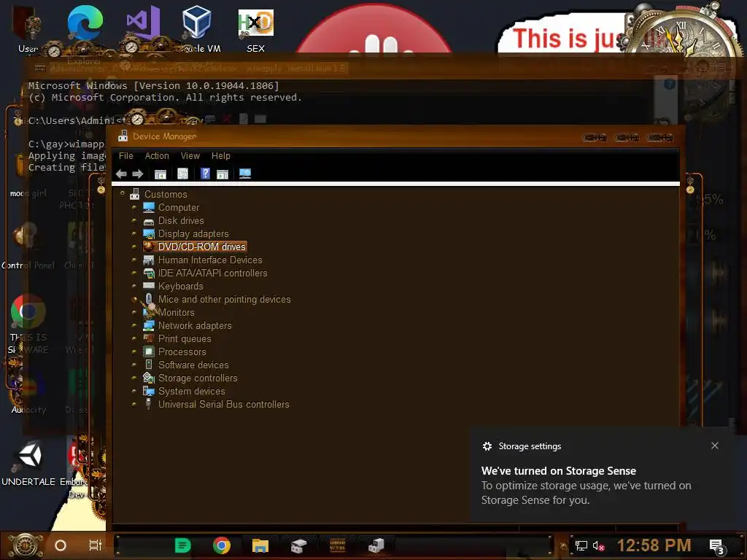
Task: Select the Computer tree entry
Action: click(179, 208)
